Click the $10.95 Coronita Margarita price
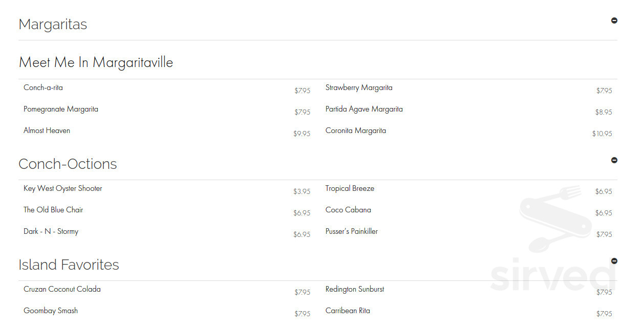 602,134
